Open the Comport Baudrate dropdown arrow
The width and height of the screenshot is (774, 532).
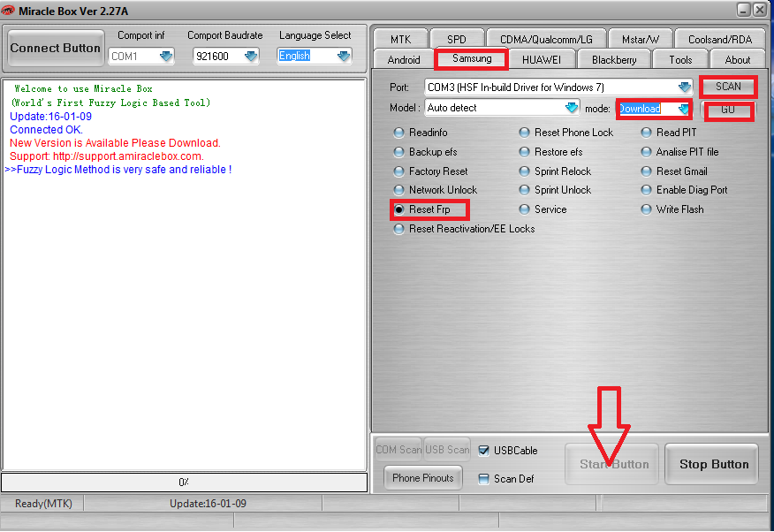251,56
